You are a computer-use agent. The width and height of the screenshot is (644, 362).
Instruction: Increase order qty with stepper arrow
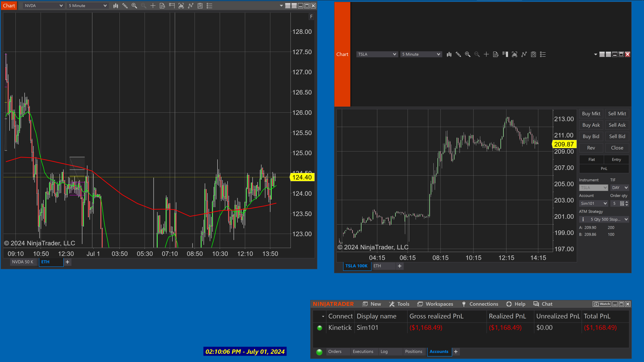coord(627,202)
